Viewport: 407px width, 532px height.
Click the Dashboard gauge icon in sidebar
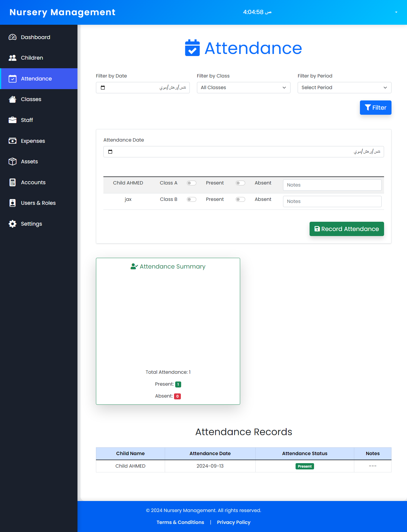click(x=13, y=37)
